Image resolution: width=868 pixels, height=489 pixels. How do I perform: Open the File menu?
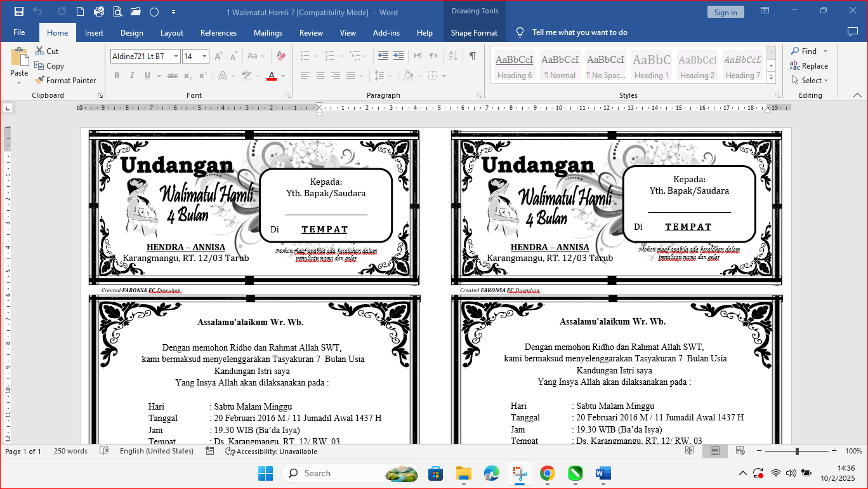pos(19,32)
